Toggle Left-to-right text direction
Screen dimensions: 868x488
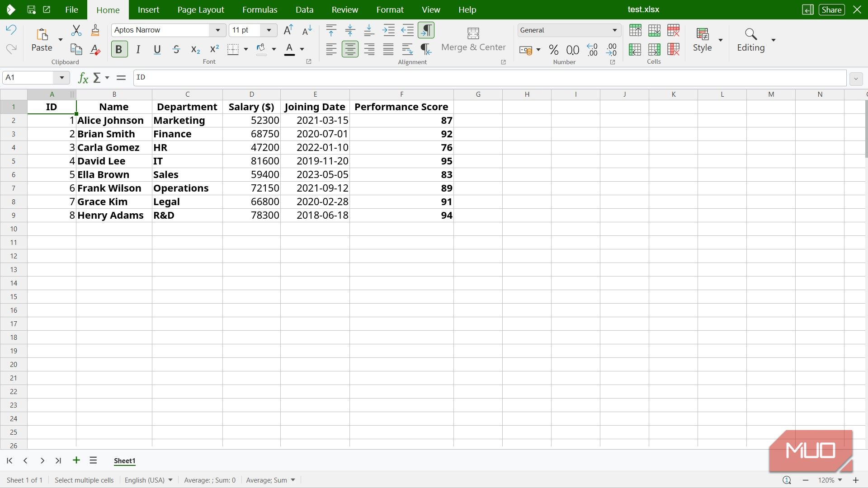tap(426, 30)
